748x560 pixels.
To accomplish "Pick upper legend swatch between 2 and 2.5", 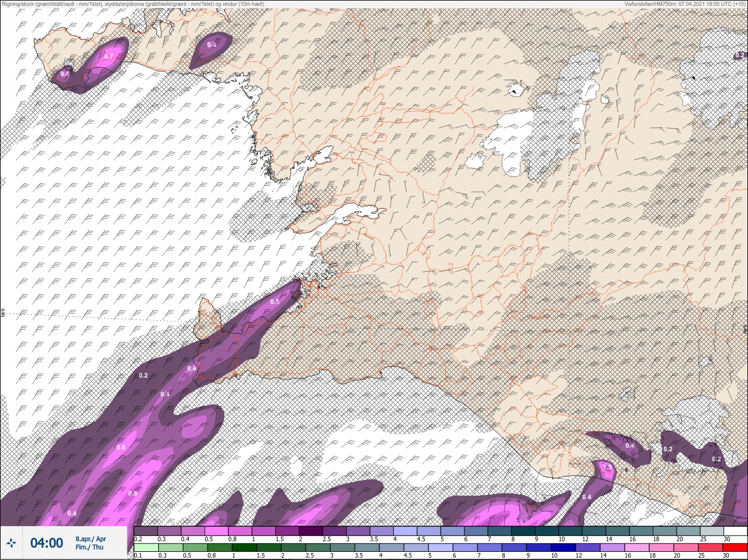I will click(x=312, y=531).
